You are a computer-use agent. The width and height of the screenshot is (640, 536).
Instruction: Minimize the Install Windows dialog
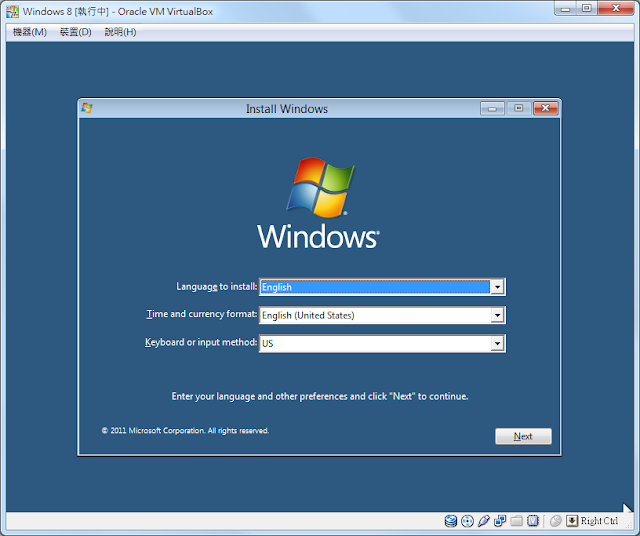tap(492, 109)
